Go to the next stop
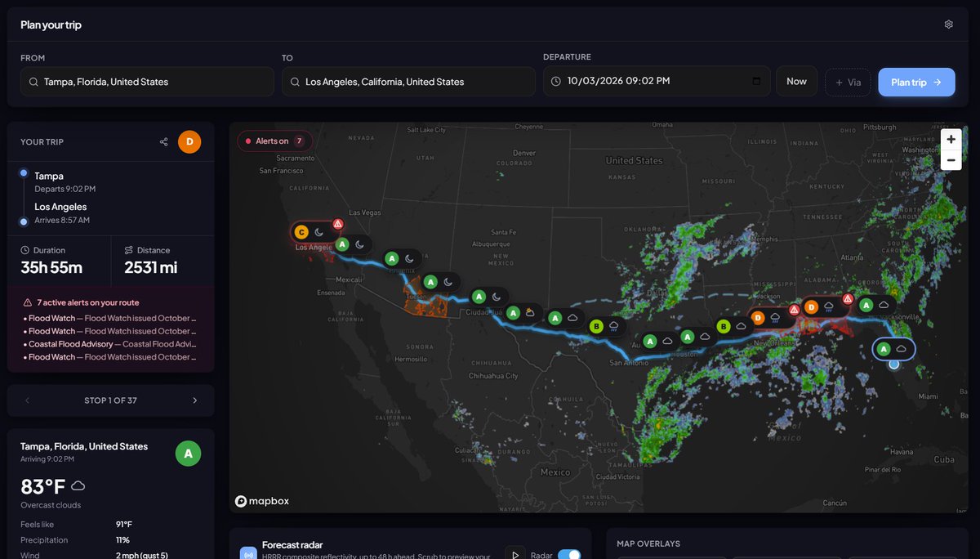Viewport: 980px width, 559px height. (x=194, y=400)
